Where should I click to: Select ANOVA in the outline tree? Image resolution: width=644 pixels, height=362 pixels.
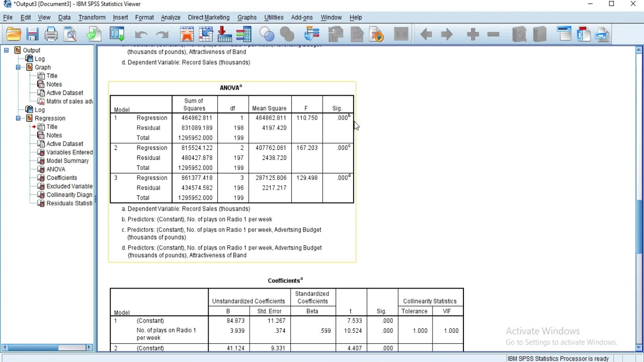(56, 169)
